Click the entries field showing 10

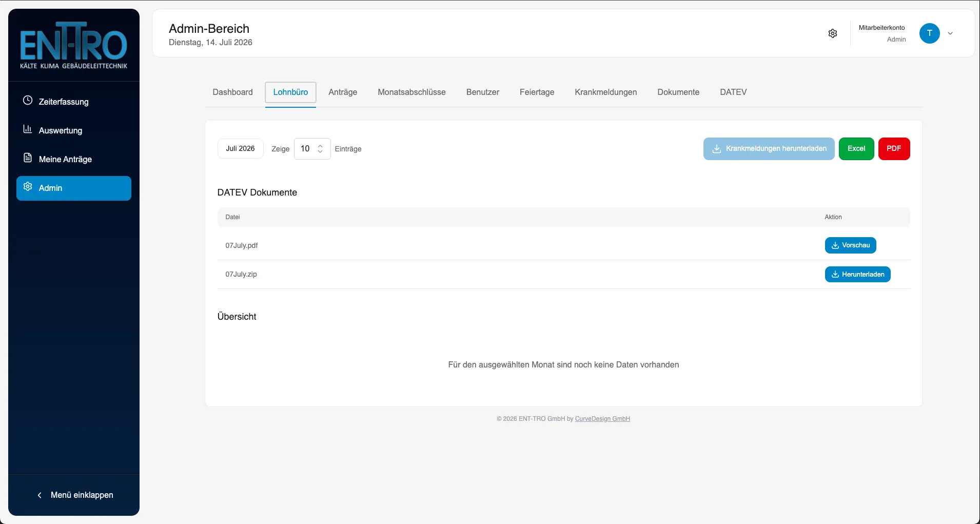(x=312, y=149)
